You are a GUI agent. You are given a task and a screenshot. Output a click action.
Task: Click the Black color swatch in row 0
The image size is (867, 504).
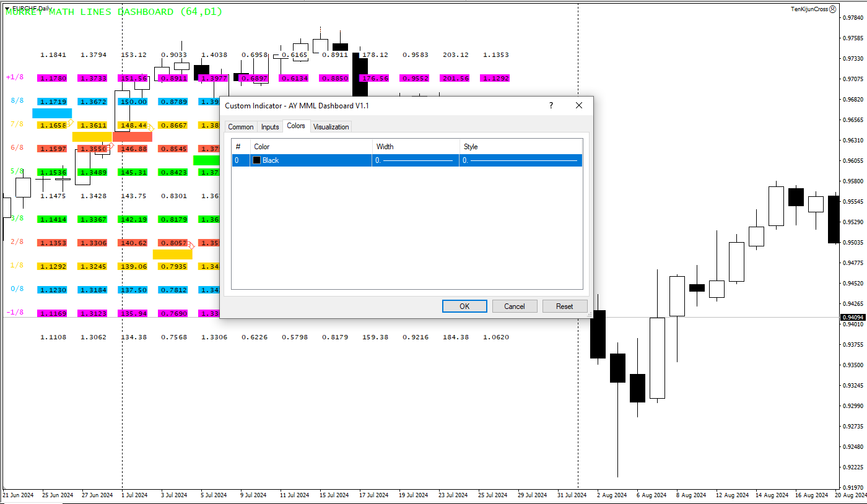[256, 160]
